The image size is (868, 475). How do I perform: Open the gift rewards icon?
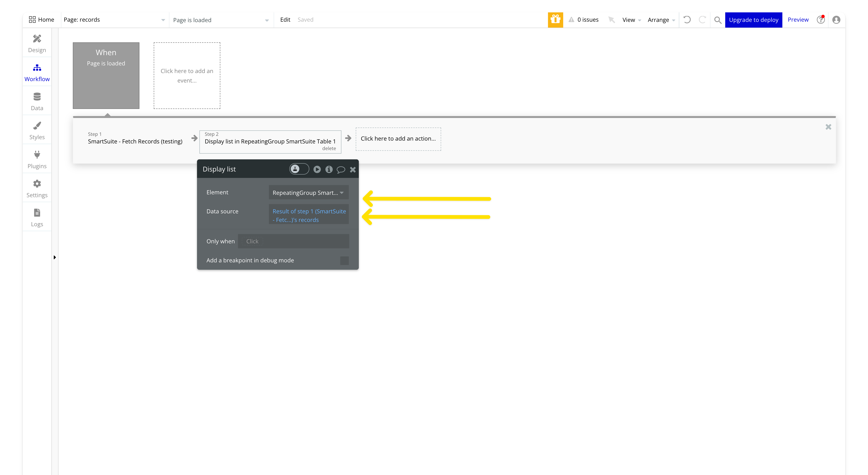point(555,20)
